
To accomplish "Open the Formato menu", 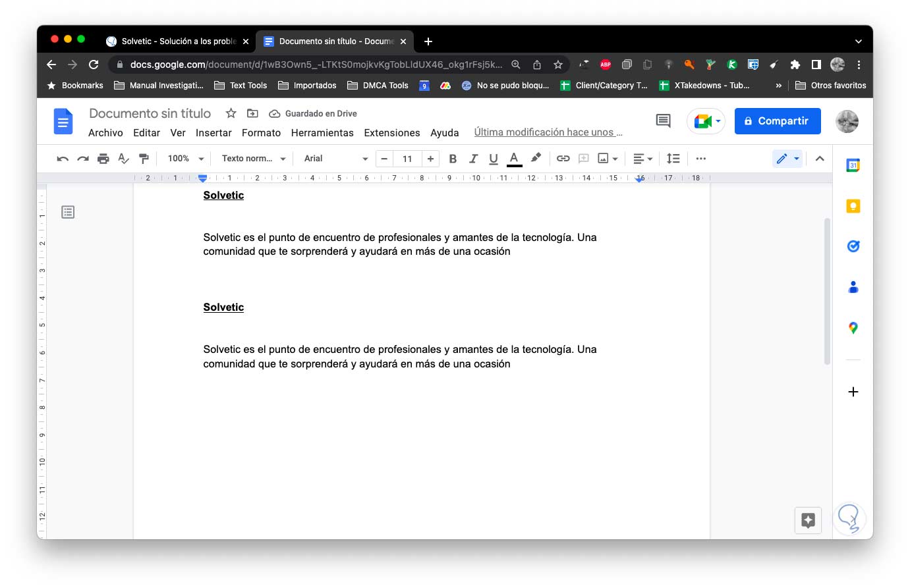I will [261, 133].
